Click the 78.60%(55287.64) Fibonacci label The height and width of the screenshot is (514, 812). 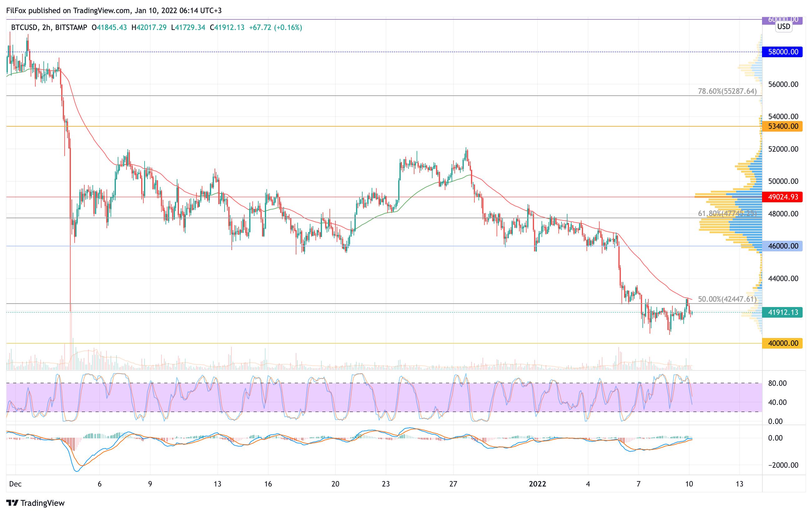727,91
